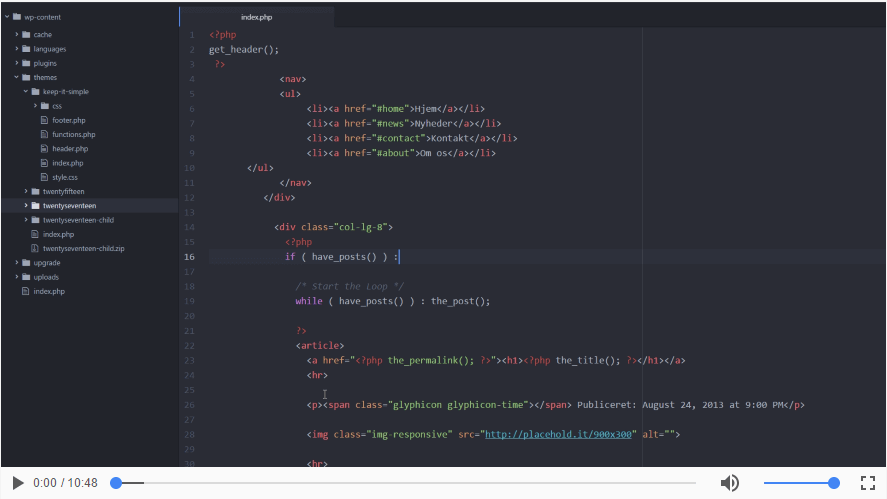Expand the twentyfifteen folder chevron
The width and height of the screenshot is (887, 499).
pos(26,191)
